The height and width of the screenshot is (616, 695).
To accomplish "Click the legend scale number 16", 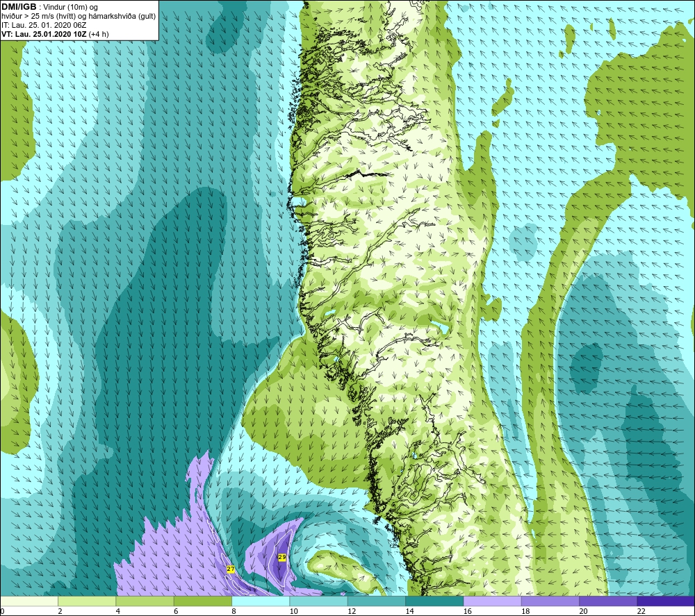I will (x=468, y=611).
